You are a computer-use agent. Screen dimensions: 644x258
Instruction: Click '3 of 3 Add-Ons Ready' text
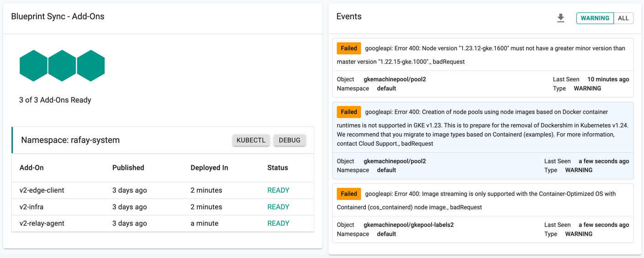55,100
